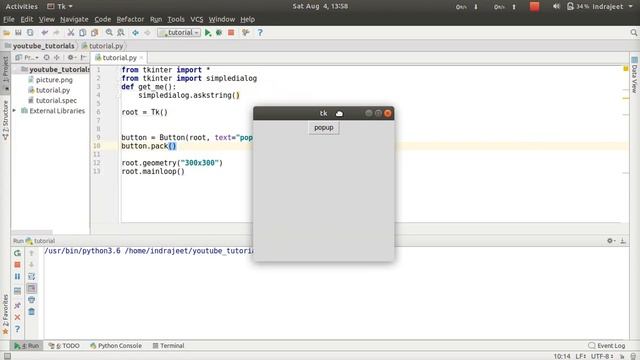Click the popup button in tk window
This screenshot has width=640, height=360.
324,128
